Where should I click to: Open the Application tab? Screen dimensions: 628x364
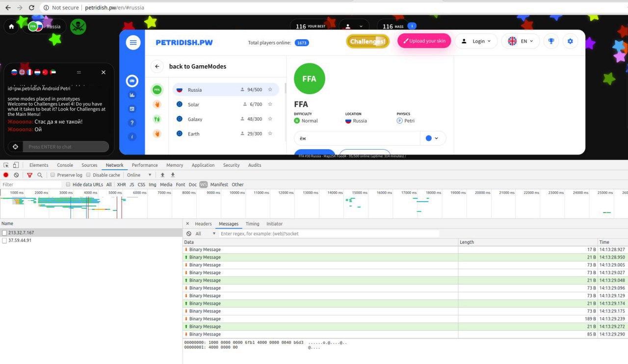tap(203, 165)
